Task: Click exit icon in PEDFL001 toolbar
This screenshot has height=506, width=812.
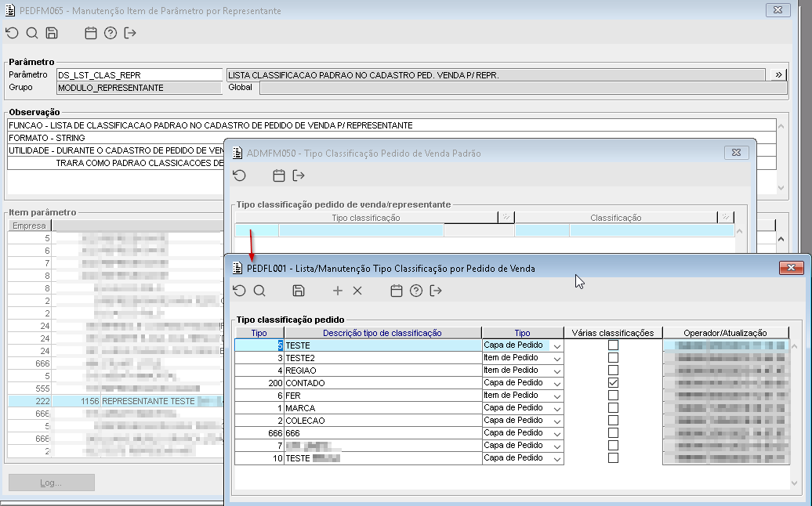Action: coord(436,291)
